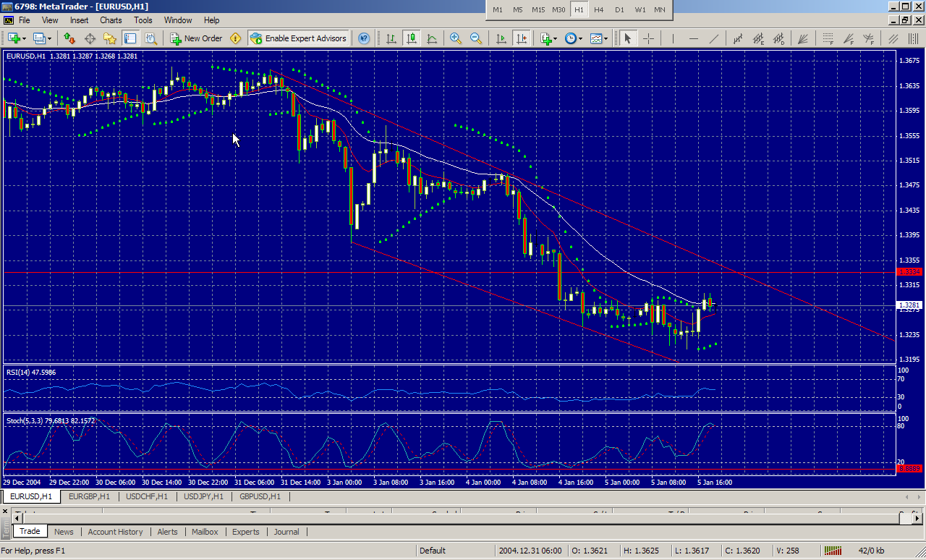Select the zoom out magnifier icon

(476, 38)
